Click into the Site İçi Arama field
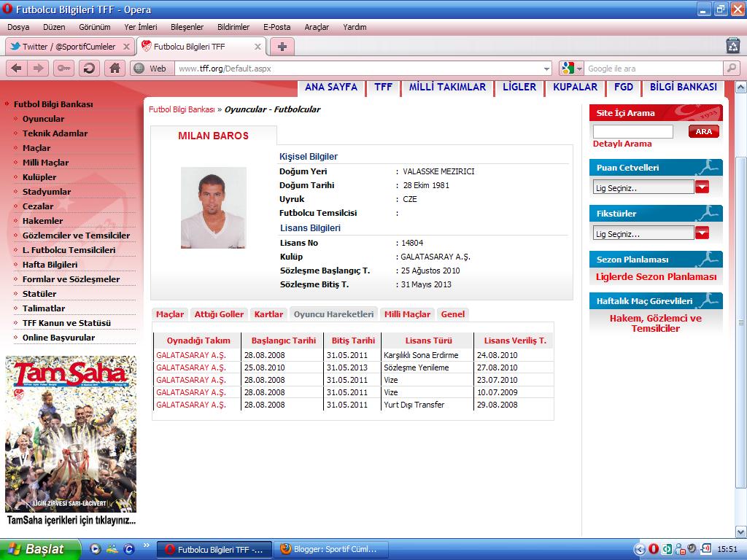 pos(632,131)
